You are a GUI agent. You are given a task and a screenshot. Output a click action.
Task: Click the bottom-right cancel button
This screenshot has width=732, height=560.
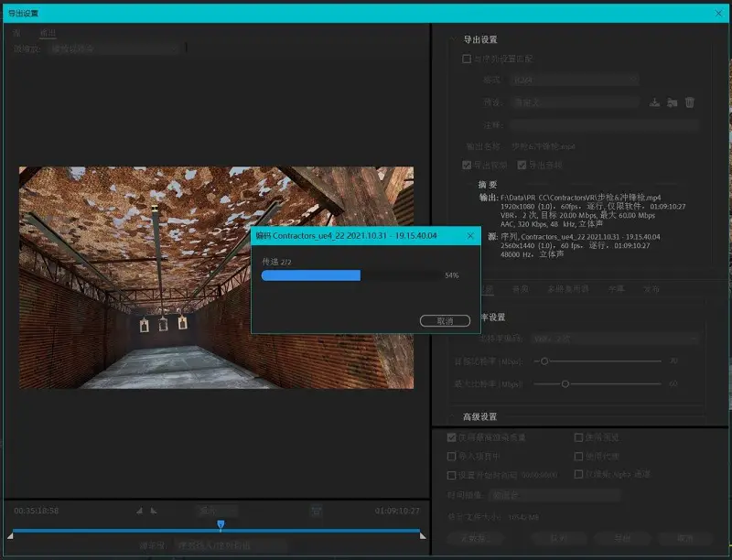(x=684, y=538)
